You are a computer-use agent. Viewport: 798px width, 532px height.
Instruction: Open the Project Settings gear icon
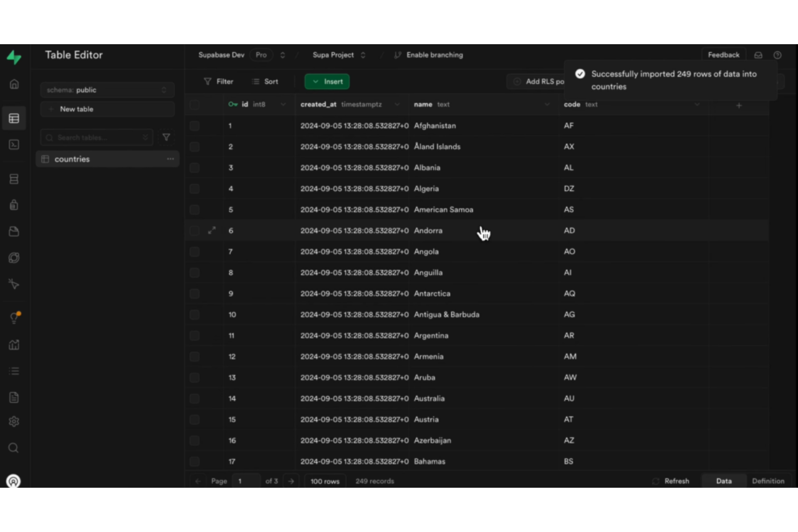click(14, 422)
